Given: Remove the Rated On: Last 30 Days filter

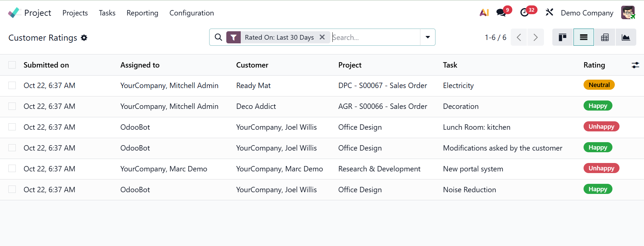Looking at the screenshot, I should [322, 37].
